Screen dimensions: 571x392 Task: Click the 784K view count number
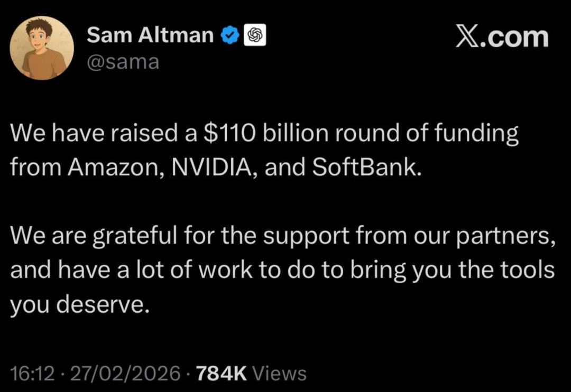click(221, 374)
